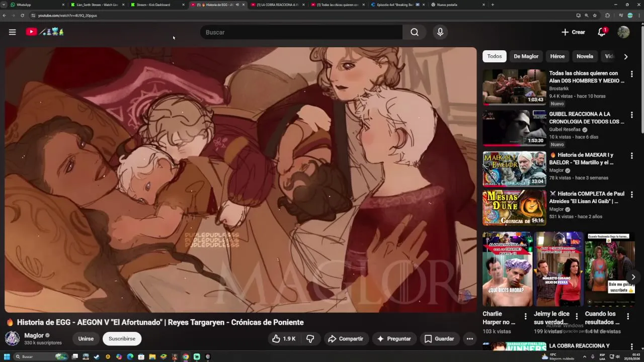644x362 pixels.
Task: Open the Crear upload menu
Action: pos(573,32)
